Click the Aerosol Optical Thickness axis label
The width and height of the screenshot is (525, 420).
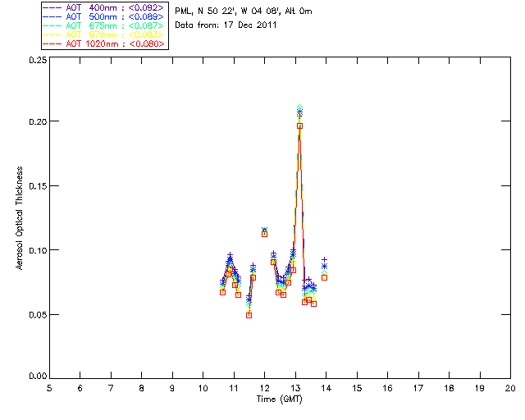click(20, 217)
